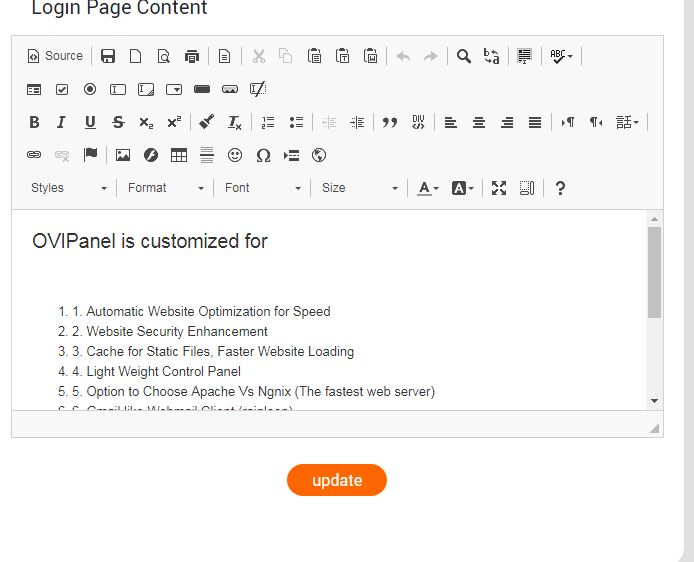Insert a Radio Button form field
The width and height of the screenshot is (694, 562).
[x=90, y=89]
